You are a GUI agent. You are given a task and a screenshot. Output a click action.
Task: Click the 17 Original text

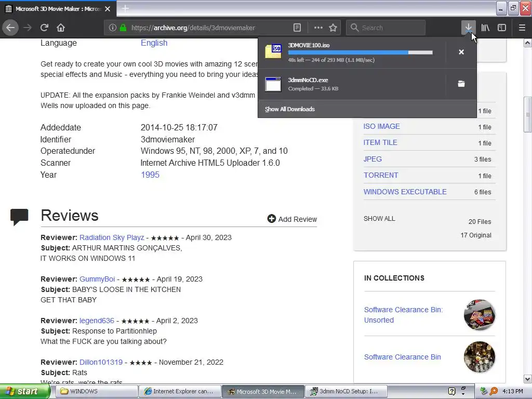pos(476,235)
